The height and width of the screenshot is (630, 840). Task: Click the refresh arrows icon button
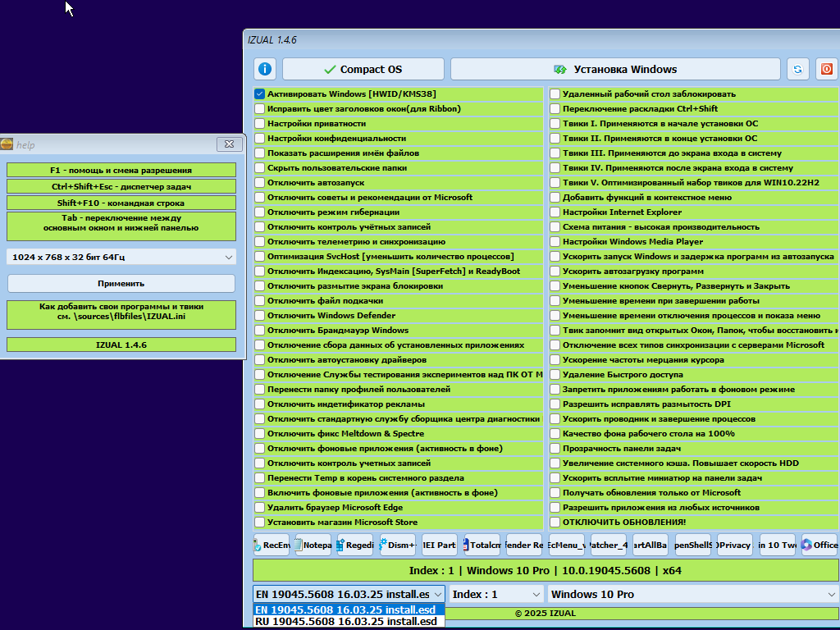[797, 69]
